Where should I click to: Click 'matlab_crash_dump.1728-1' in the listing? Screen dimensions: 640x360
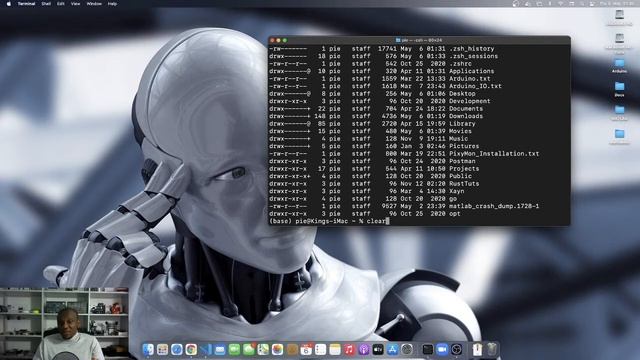494,206
